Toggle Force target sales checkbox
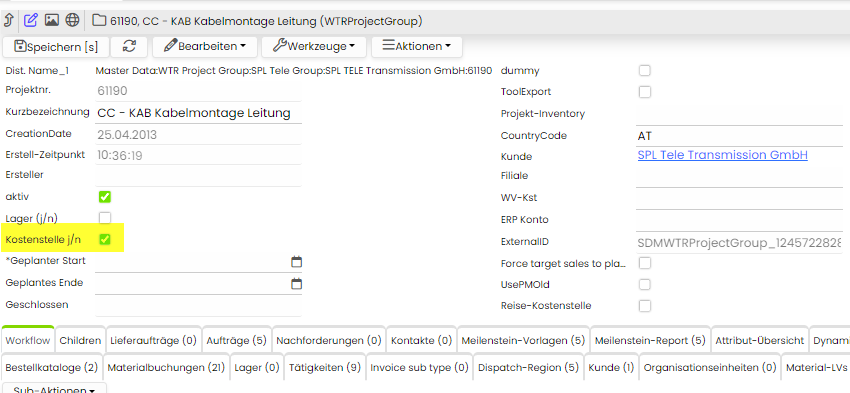Image resolution: width=850 pixels, height=393 pixels. pyautogui.click(x=645, y=263)
